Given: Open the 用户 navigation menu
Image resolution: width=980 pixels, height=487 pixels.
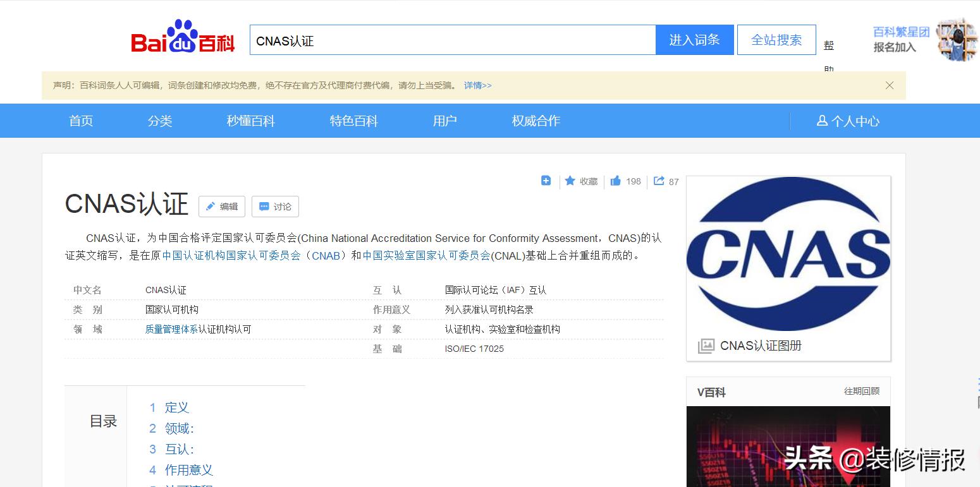Looking at the screenshot, I should pyautogui.click(x=445, y=121).
